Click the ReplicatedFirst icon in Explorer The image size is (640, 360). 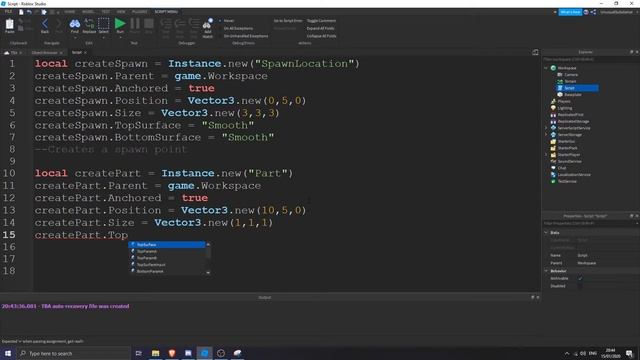[x=553, y=115]
